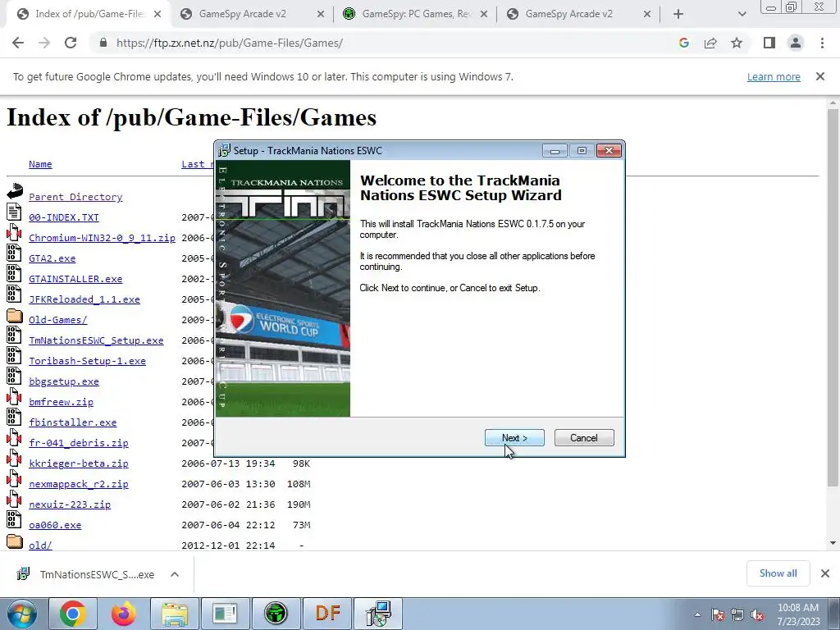The width and height of the screenshot is (840, 630).
Task: Download Toribash-Setup-1.exe
Action: coord(87,361)
